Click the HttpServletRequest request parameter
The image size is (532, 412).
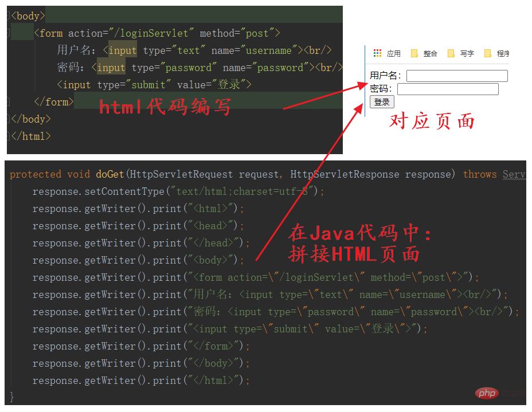pyautogui.click(x=204, y=174)
